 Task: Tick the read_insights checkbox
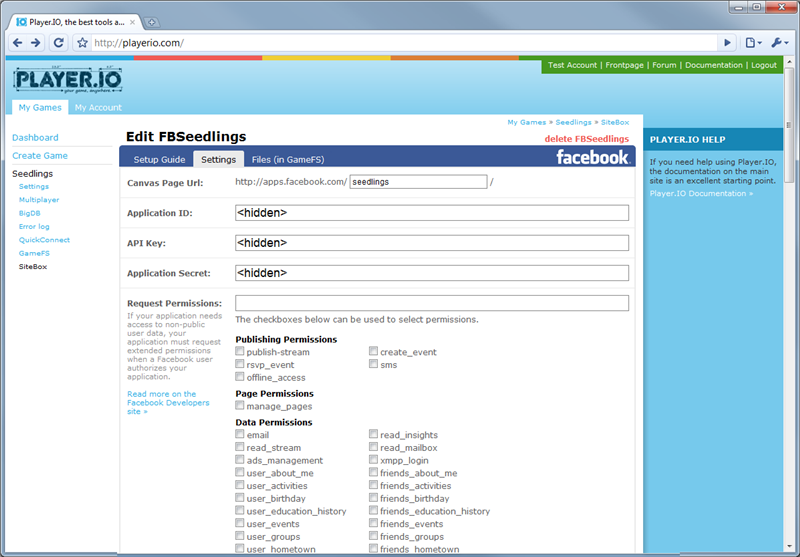[373, 434]
